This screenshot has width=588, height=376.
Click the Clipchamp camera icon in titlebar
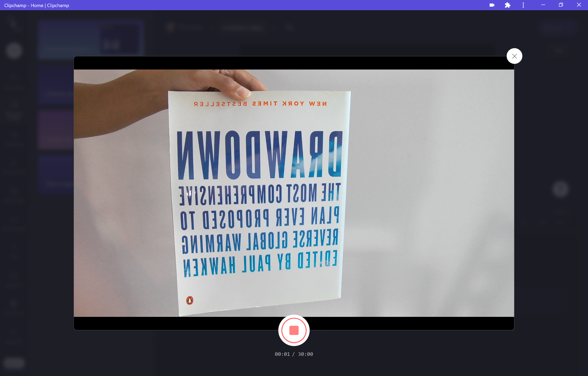pos(492,5)
